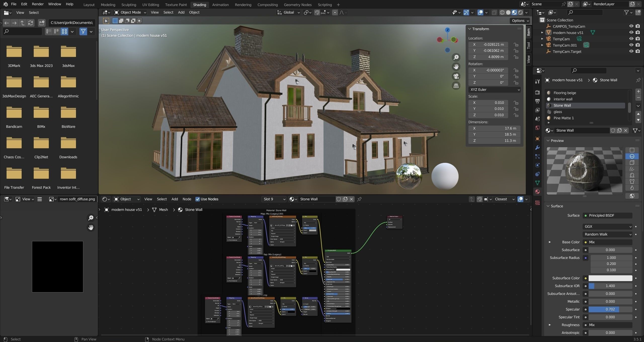Switch to the Geometry Nodes workspace tab
This screenshot has width=644, height=342.
298,5
